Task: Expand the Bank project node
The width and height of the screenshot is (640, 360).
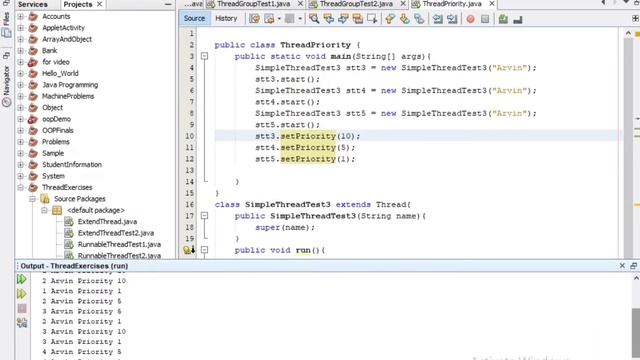Action: (x=20, y=51)
